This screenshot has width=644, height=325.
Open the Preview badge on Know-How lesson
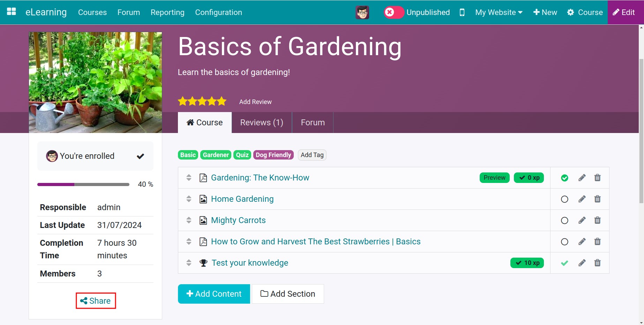[494, 178]
